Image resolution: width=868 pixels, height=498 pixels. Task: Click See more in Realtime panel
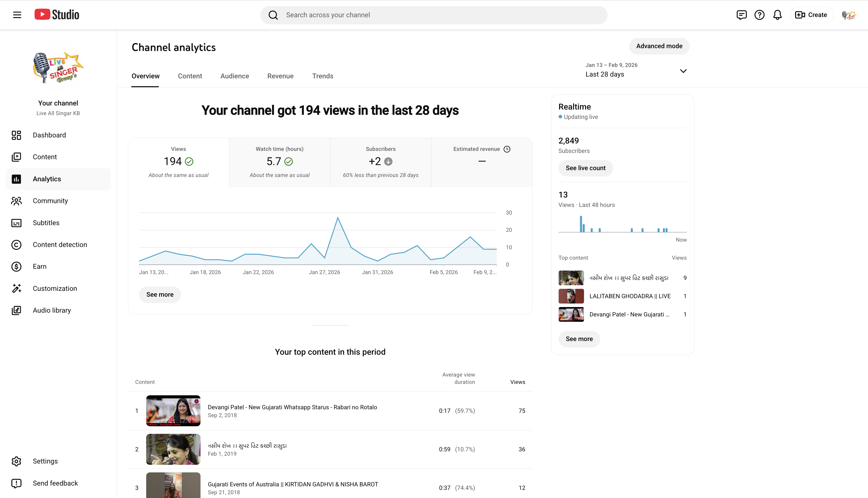click(579, 339)
